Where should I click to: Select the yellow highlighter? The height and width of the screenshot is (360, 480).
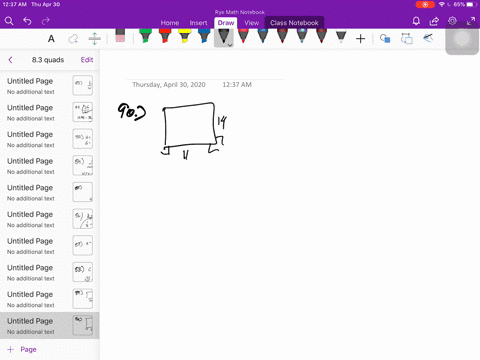point(185,36)
